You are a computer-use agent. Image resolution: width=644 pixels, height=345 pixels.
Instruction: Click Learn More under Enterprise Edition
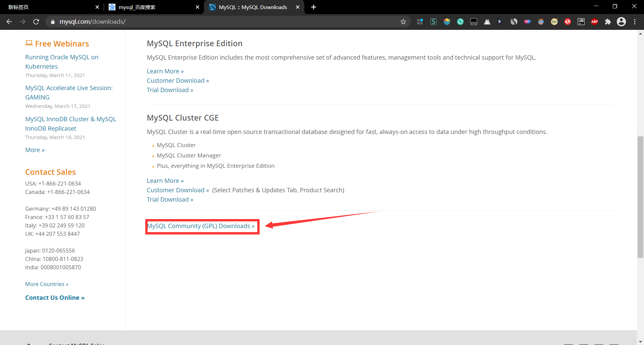165,71
